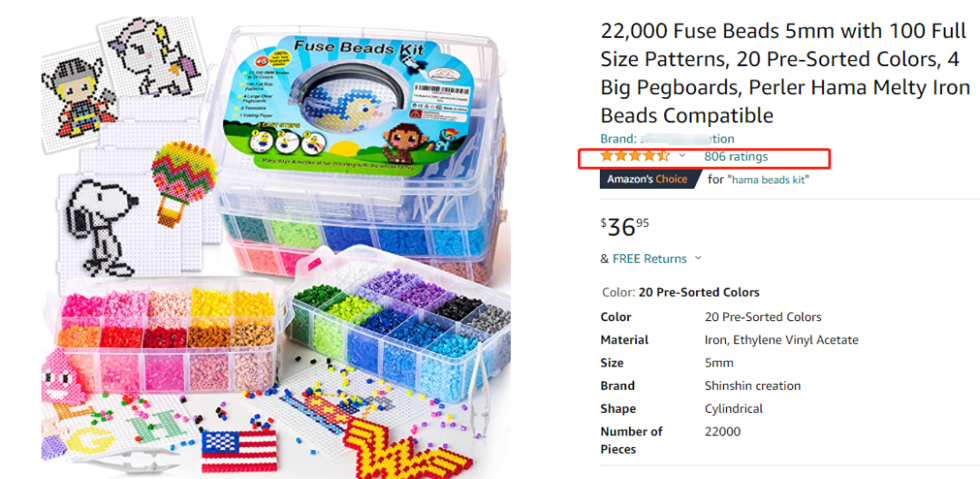Viewport: 980px width, 479px height.
Task: Open the 806 ratings link
Action: pyautogui.click(x=736, y=156)
